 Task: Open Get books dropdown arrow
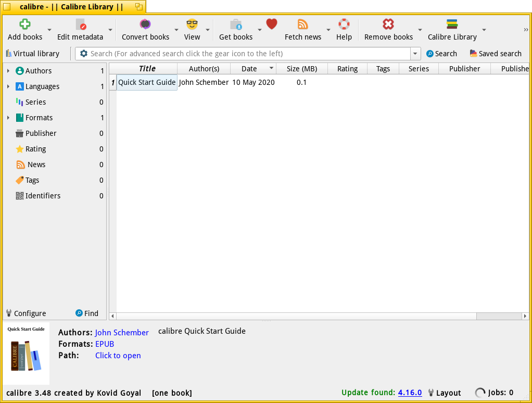[x=260, y=30]
